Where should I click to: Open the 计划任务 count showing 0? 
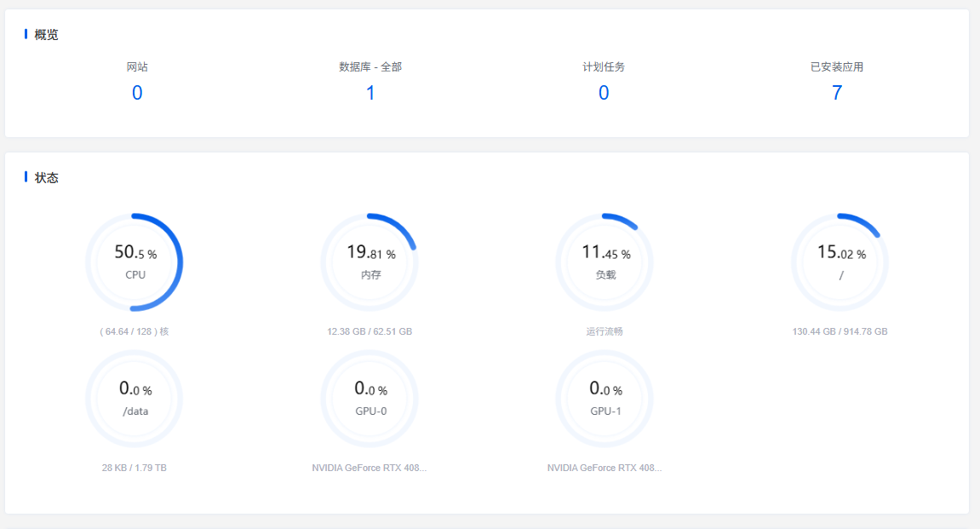coord(604,93)
